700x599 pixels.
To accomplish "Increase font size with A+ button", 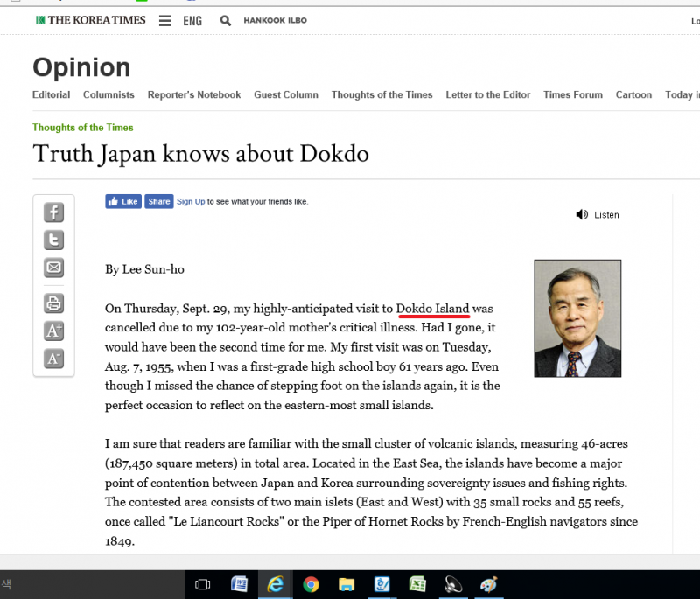I will point(53,331).
